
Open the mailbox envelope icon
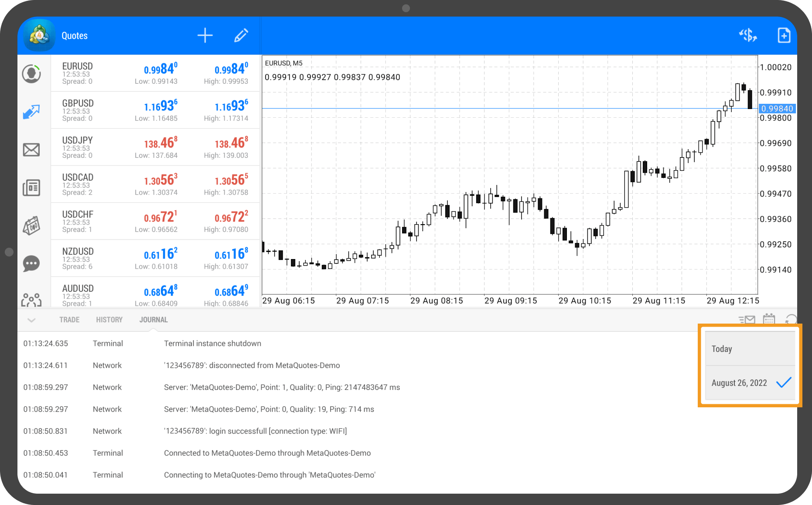tap(31, 150)
